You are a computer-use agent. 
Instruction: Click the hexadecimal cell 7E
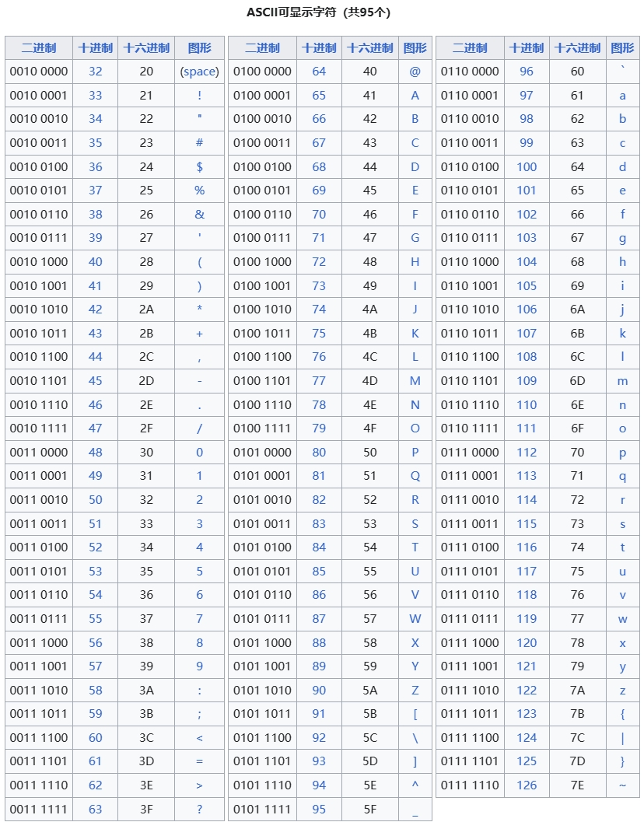[x=577, y=785]
